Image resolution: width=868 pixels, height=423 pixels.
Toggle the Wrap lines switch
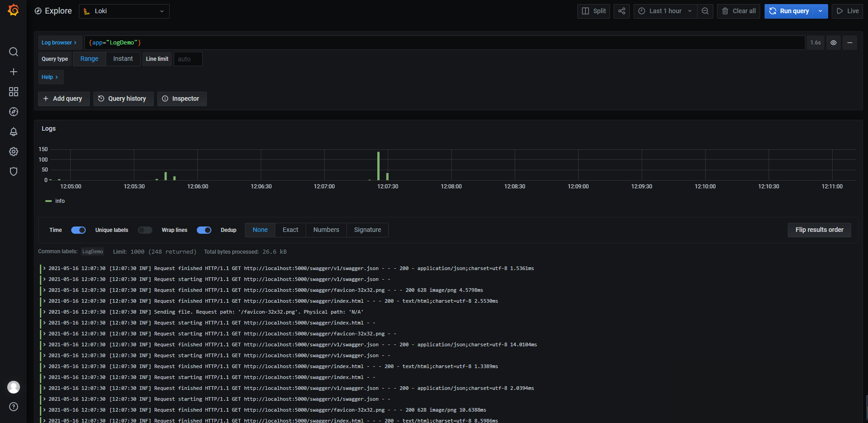click(x=204, y=230)
